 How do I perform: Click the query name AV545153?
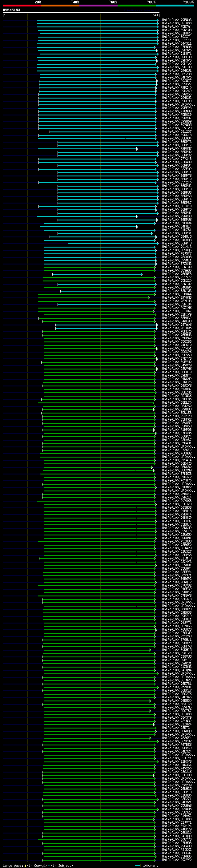(x=11, y=10)
